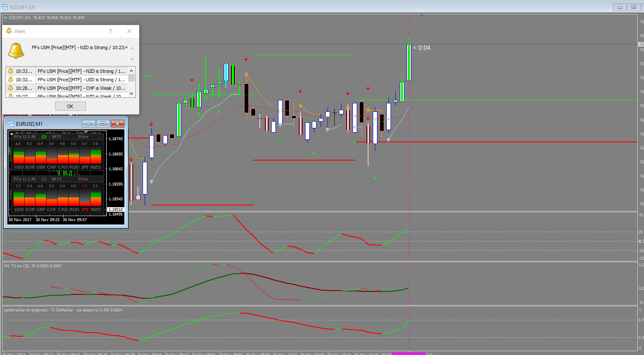Click the EURUSD chart small white triangle dropdown
The image size is (644, 355).
point(11,134)
